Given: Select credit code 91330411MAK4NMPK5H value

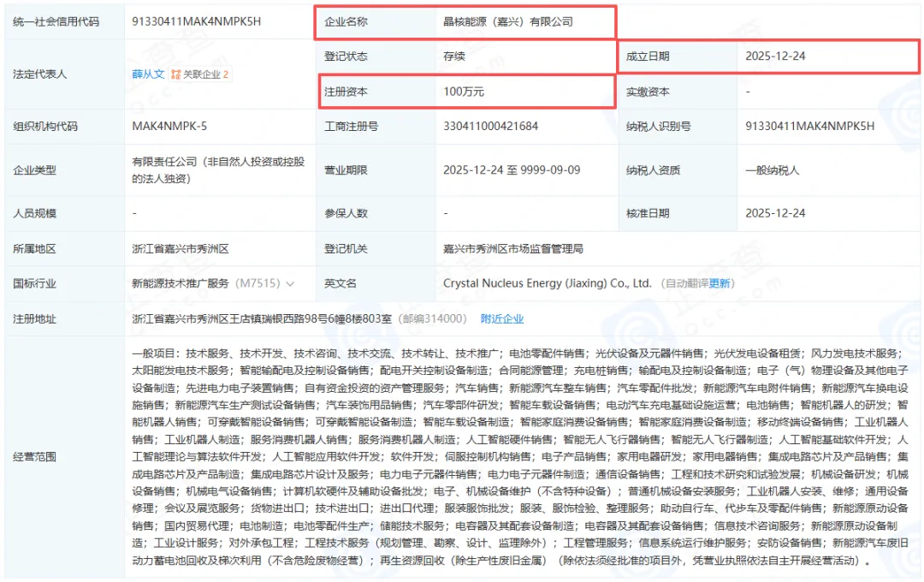Looking at the screenshot, I should point(196,21).
